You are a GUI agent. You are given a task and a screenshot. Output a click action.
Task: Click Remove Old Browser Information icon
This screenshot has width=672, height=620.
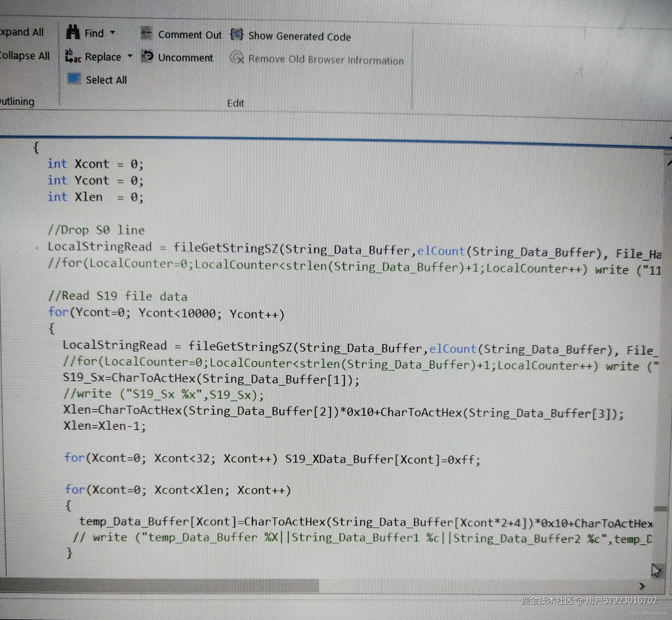[x=237, y=57]
